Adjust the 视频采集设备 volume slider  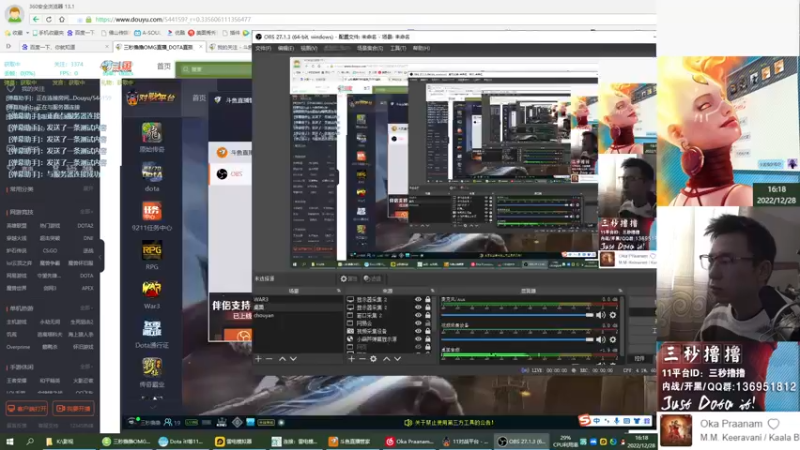tap(518, 339)
